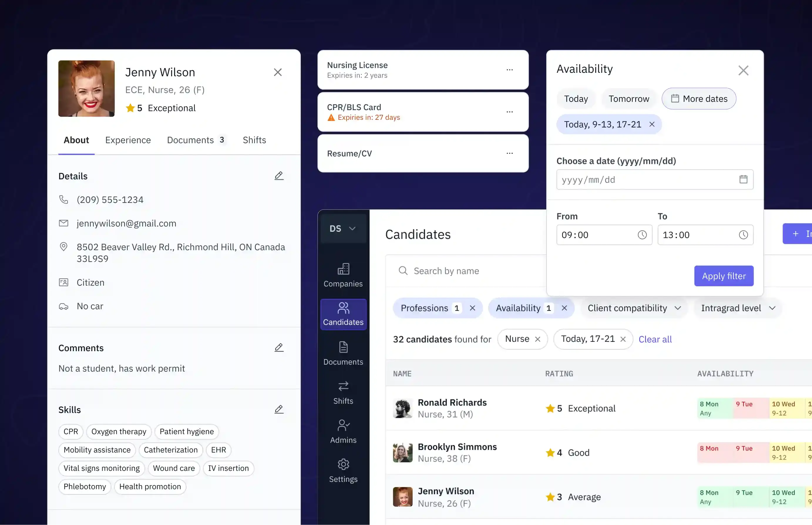Open Nursing License more options menu

pyautogui.click(x=509, y=70)
